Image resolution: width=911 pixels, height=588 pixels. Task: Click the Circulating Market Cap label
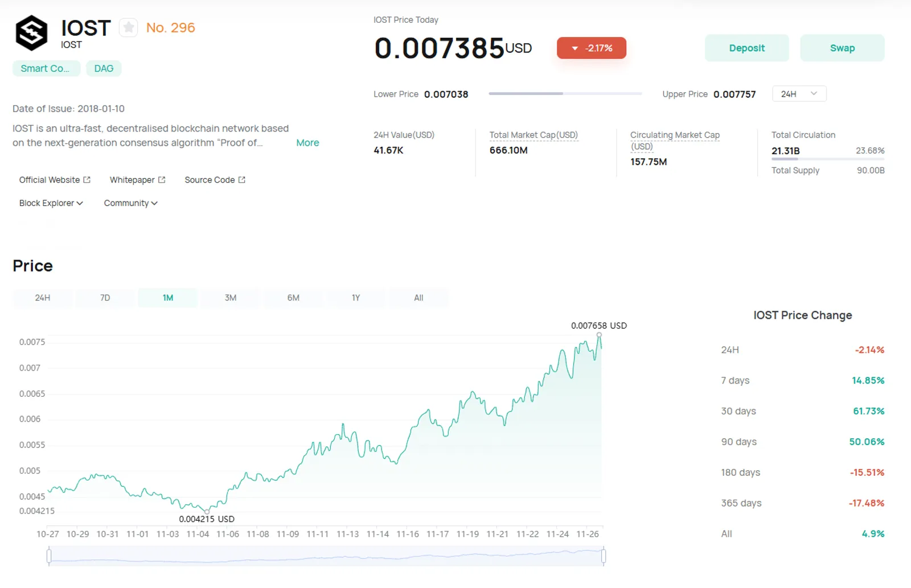coord(675,141)
